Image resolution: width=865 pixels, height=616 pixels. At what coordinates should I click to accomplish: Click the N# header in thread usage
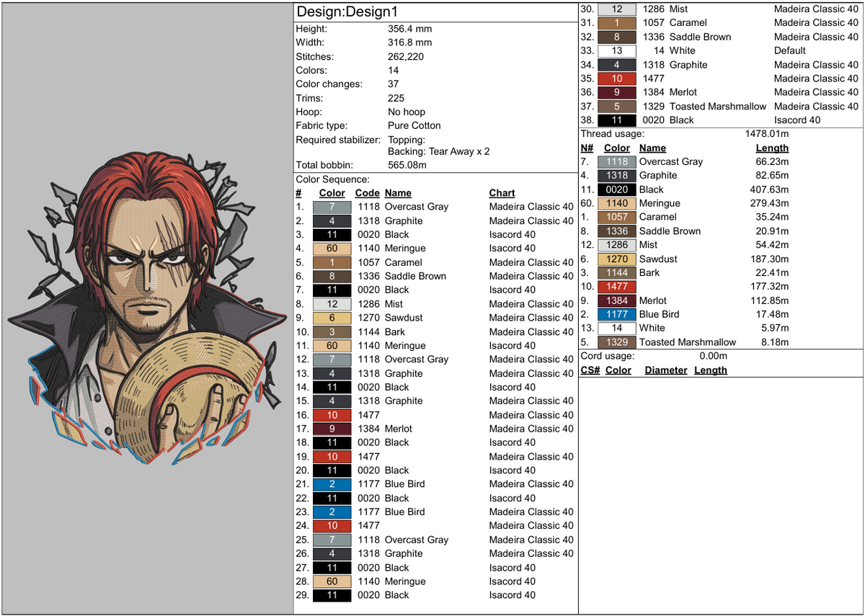(x=587, y=148)
